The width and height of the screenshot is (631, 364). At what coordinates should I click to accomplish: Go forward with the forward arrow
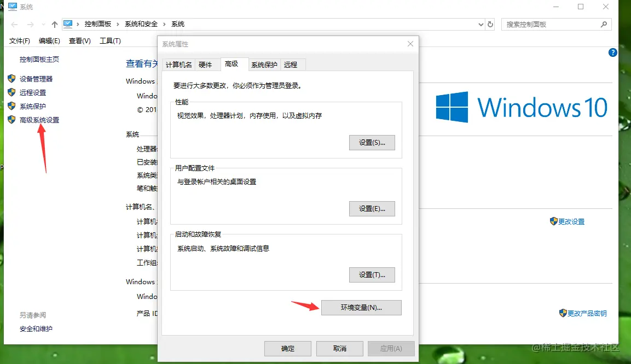(30, 25)
